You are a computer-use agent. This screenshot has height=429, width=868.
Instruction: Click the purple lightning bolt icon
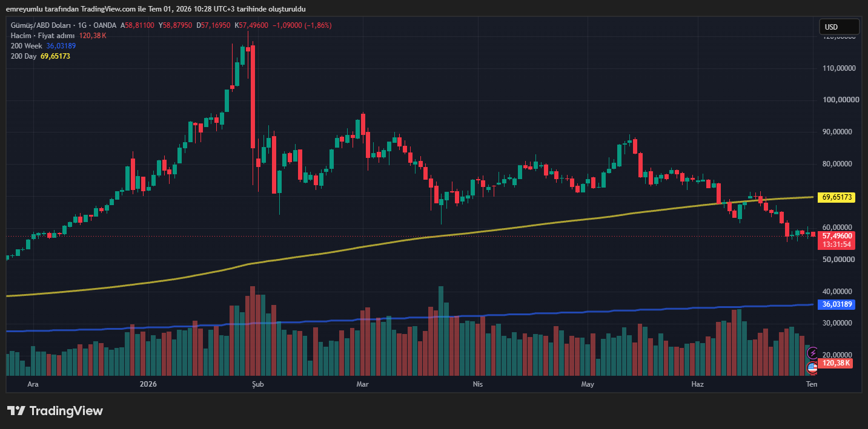(x=812, y=353)
